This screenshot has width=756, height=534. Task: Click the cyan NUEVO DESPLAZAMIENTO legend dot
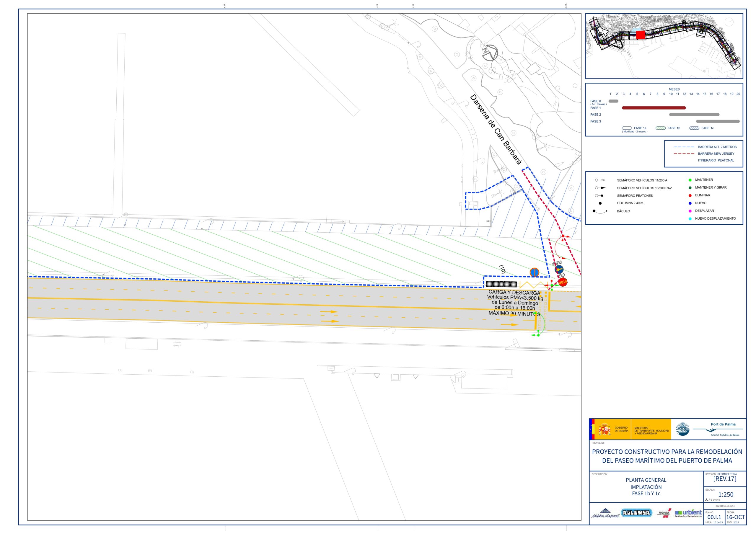(690, 219)
